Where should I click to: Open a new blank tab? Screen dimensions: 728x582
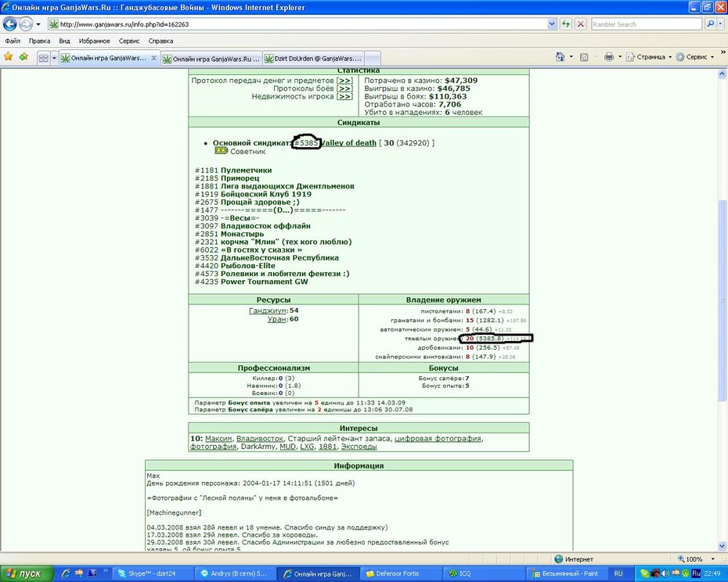point(373,59)
